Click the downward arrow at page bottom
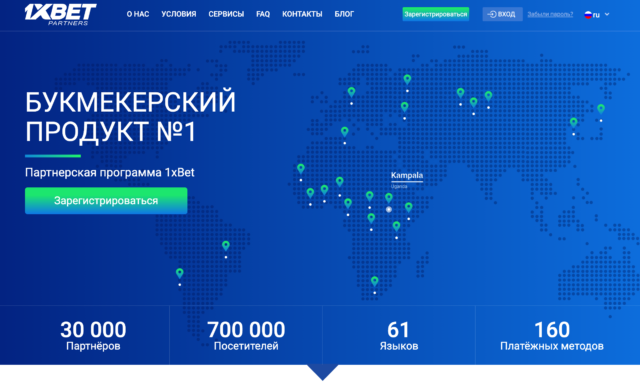Image resolution: width=640 pixels, height=386 pixels. 322,372
